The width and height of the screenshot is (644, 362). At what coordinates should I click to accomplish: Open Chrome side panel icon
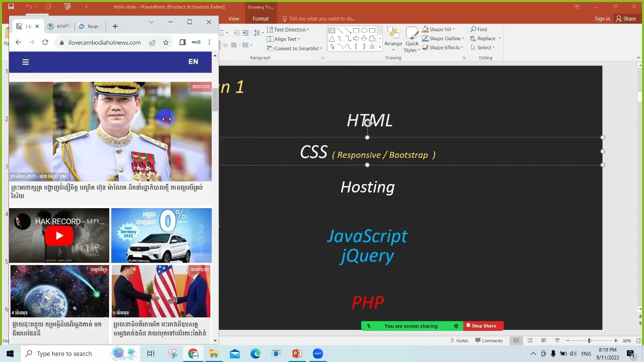click(x=182, y=42)
